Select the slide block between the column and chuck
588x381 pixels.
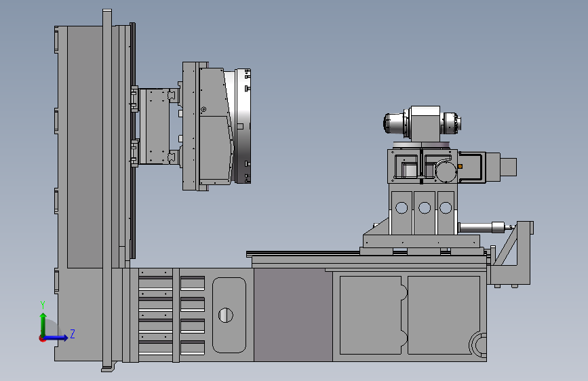(155, 126)
